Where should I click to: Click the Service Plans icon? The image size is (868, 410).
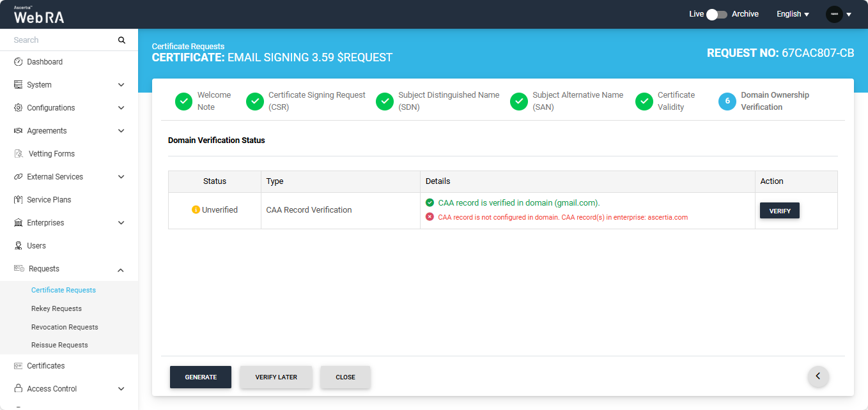tap(19, 200)
